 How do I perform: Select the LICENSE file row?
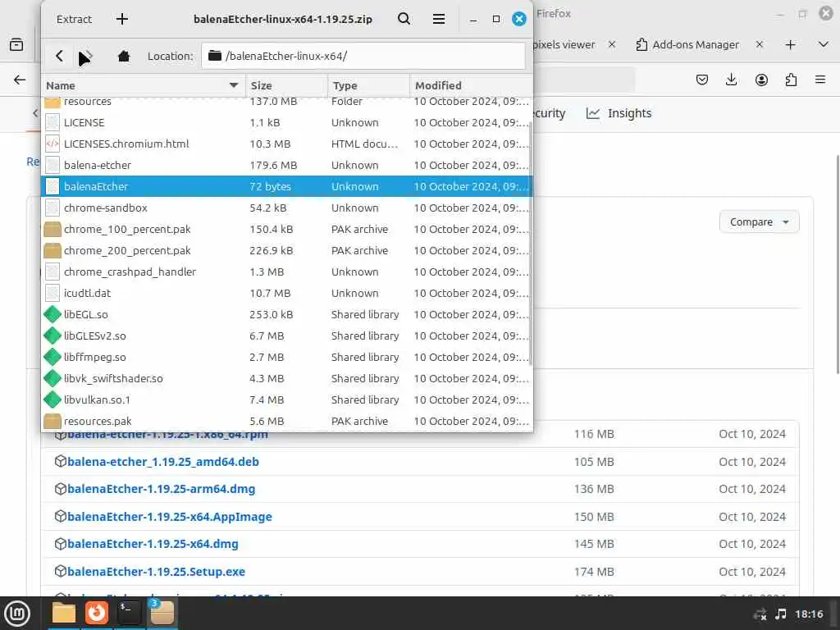click(286, 123)
